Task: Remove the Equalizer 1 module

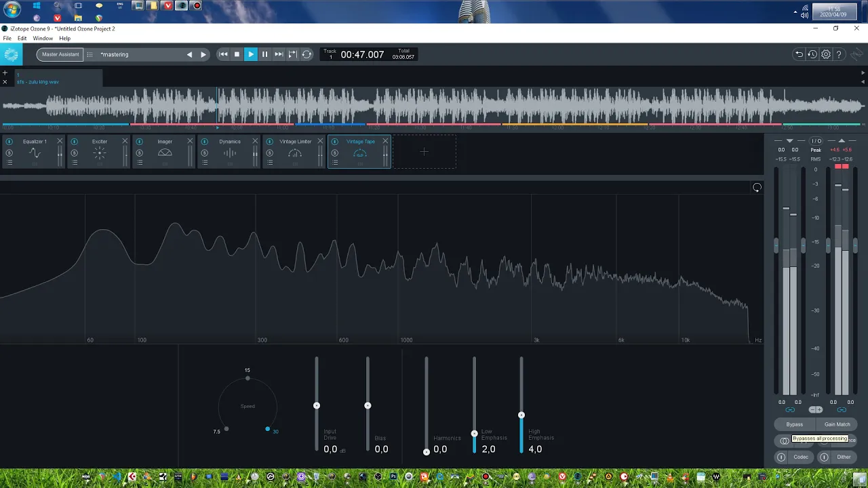Action: tap(60, 141)
